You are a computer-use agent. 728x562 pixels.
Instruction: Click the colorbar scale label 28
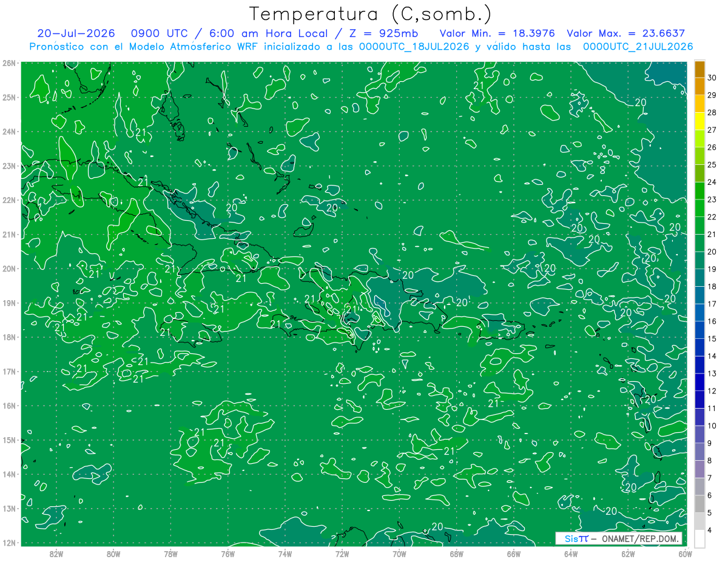tap(712, 112)
